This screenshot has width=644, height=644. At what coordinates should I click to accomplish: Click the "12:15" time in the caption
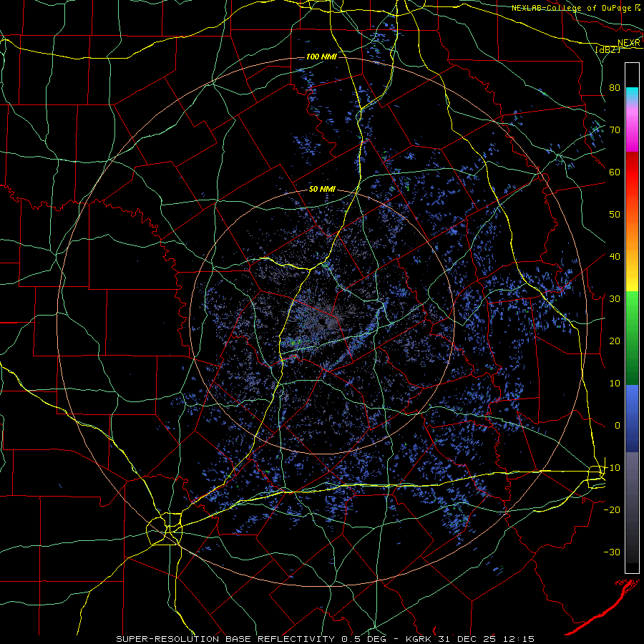(517, 639)
